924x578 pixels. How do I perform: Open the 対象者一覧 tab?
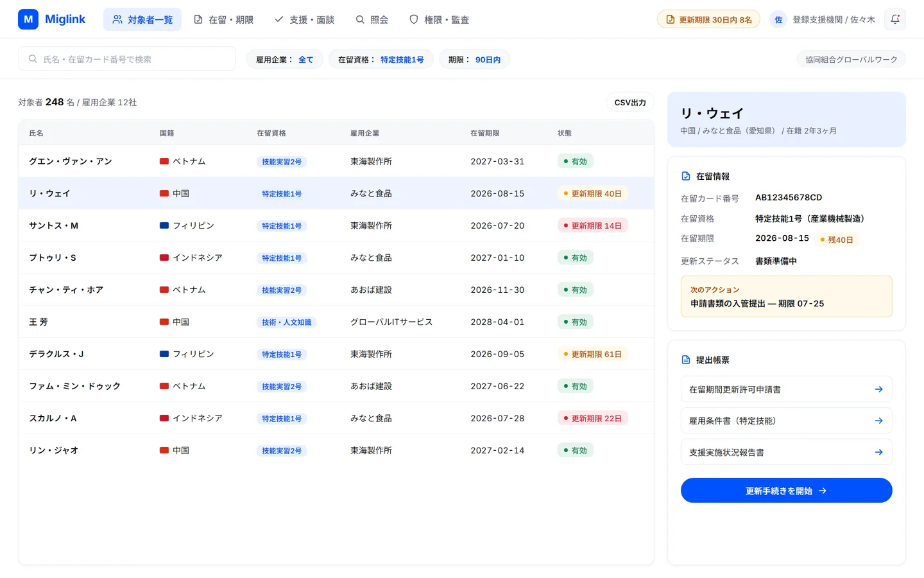point(142,19)
